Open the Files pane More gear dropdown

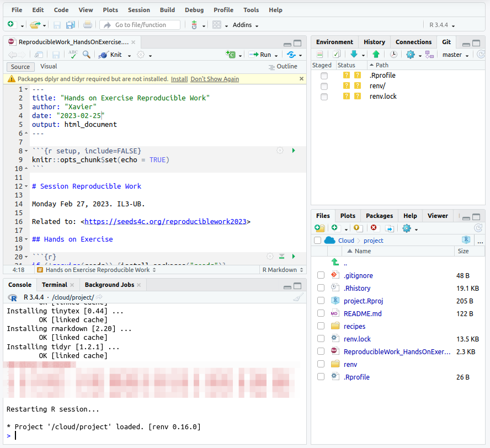tap(409, 228)
